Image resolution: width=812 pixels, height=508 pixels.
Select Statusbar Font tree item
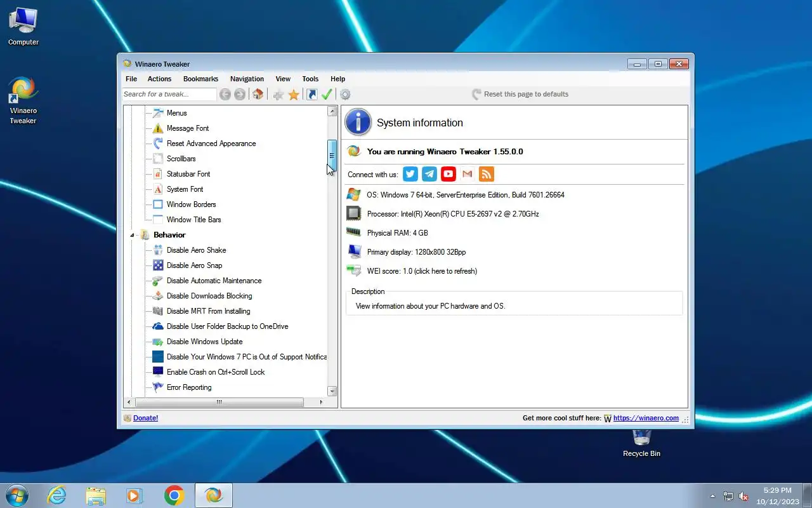[x=188, y=174]
